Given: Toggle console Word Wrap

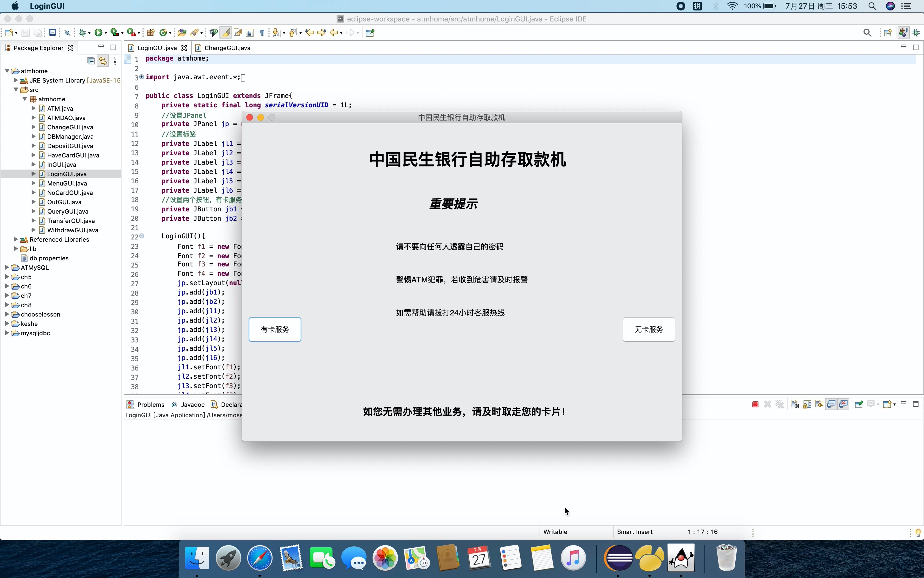Looking at the screenshot, I should point(819,404).
